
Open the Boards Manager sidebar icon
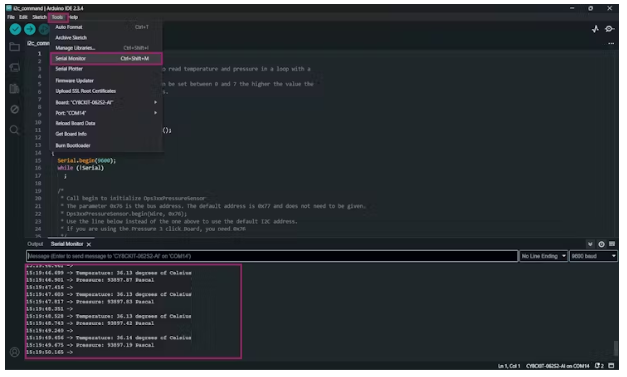(x=14, y=68)
